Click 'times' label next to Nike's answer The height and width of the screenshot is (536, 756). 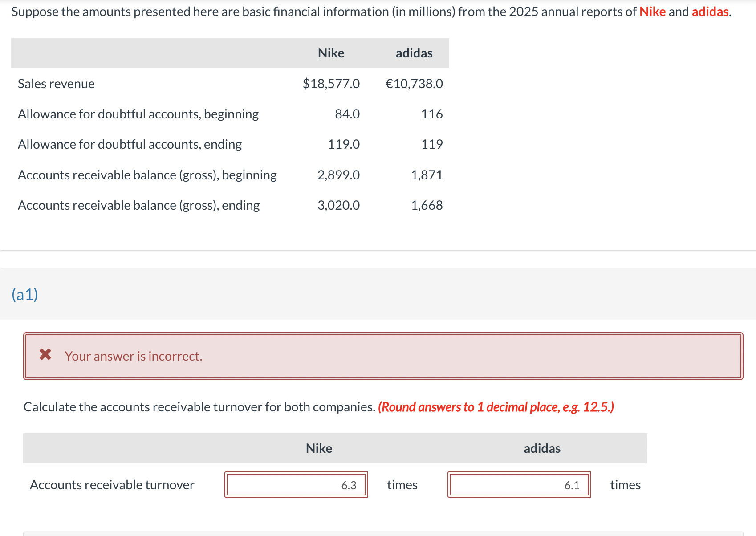402,485
